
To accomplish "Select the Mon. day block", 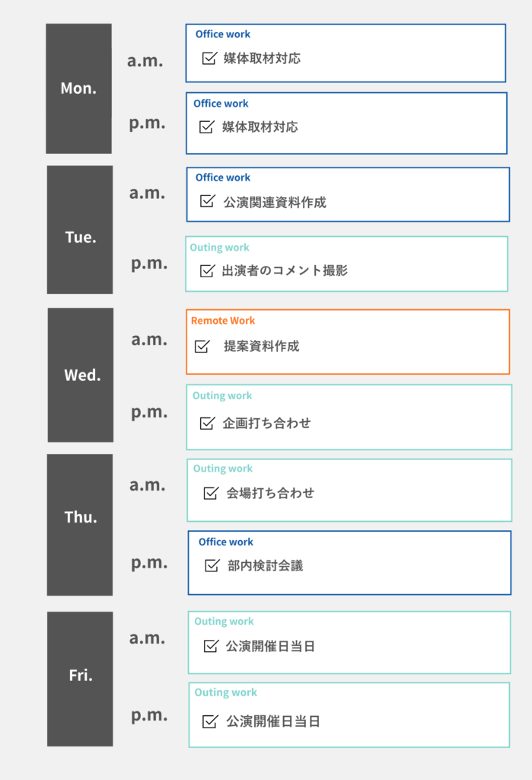I will tap(78, 88).
